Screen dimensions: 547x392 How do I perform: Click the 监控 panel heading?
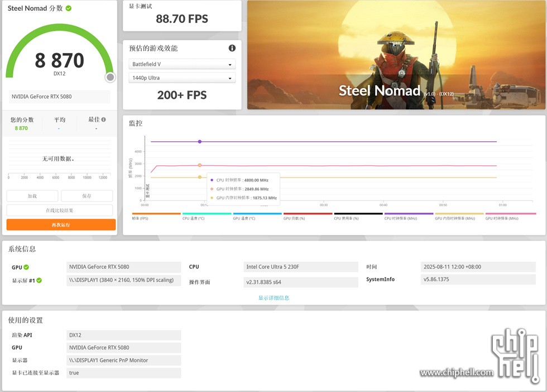point(136,123)
